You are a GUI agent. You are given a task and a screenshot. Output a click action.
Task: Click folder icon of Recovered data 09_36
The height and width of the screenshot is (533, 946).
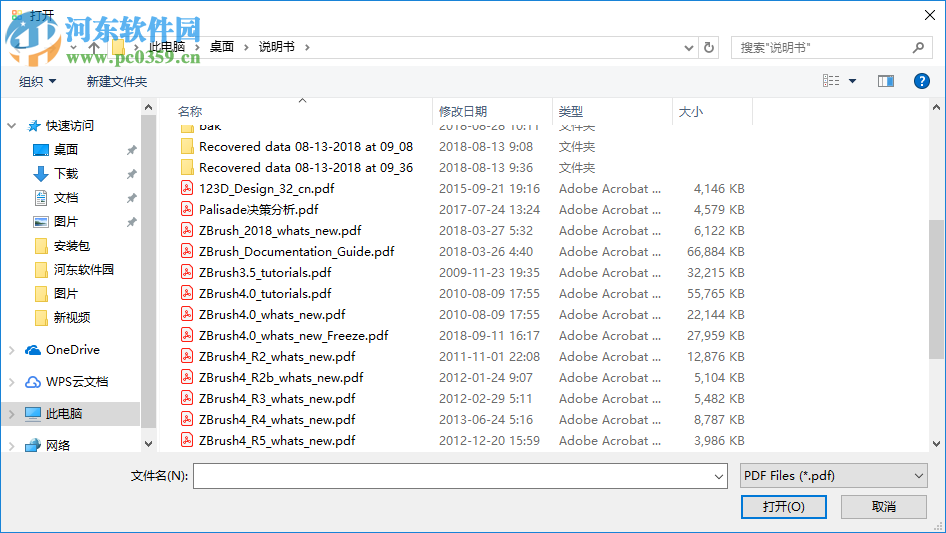point(187,167)
